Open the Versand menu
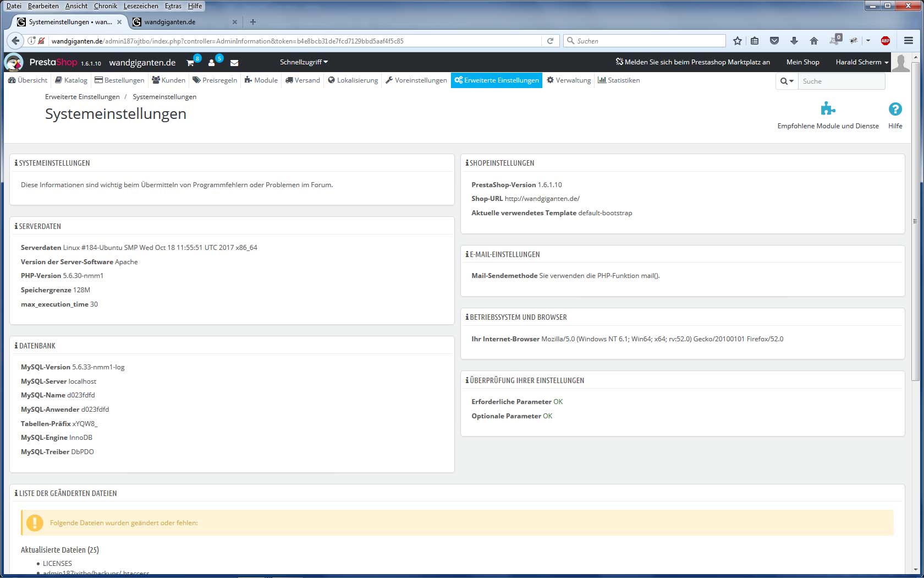This screenshot has height=578, width=924. point(302,80)
